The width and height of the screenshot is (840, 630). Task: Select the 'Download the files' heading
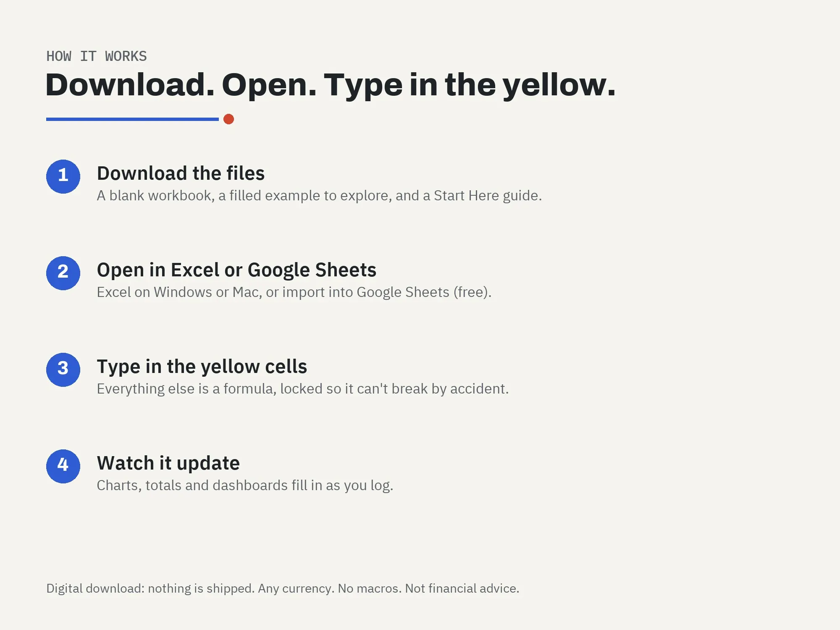[181, 173]
